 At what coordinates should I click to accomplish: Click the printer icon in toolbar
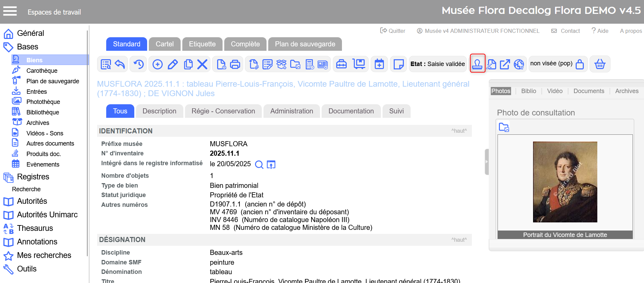(x=235, y=64)
